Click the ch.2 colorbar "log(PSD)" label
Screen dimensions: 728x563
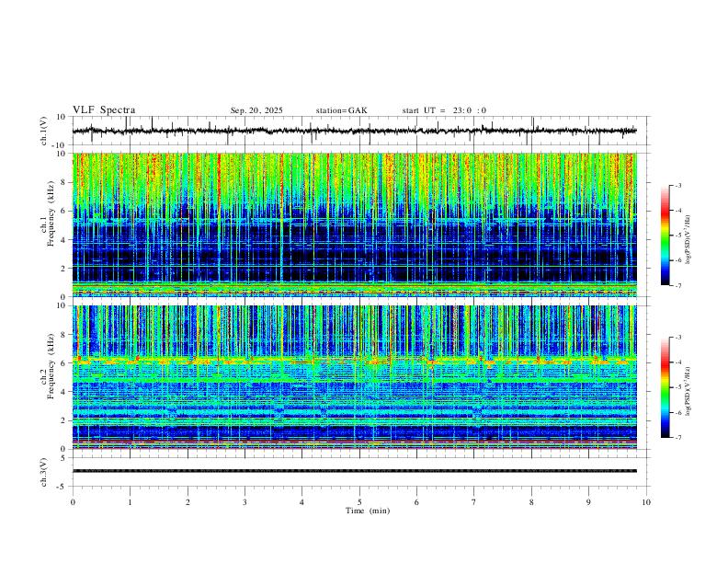(688, 392)
